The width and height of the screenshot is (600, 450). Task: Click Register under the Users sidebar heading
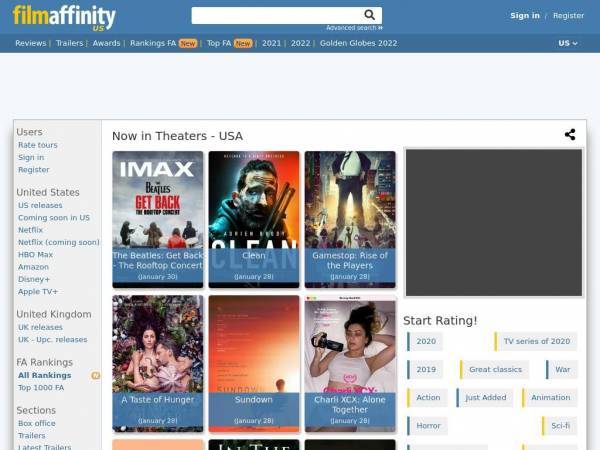(x=34, y=170)
